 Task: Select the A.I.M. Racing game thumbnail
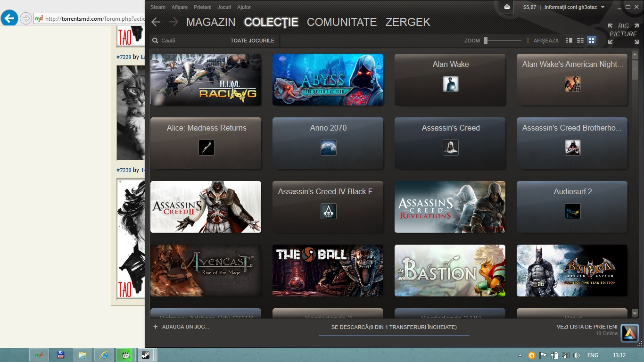coord(206,80)
